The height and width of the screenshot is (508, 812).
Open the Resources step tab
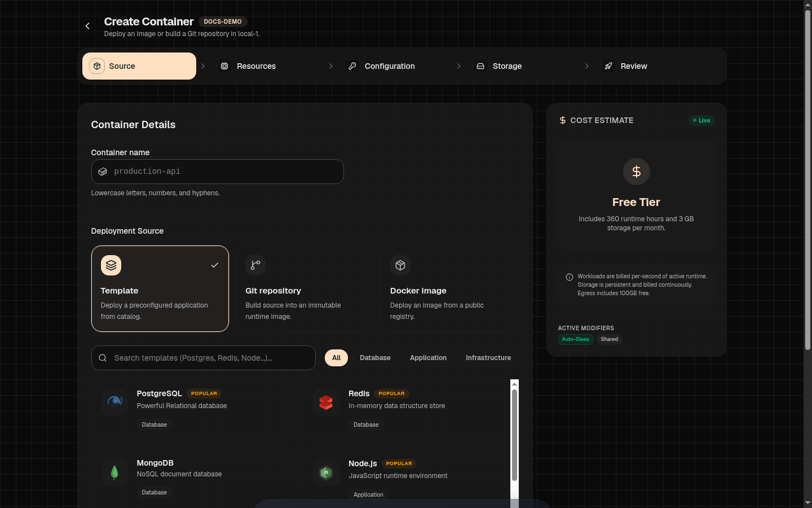(x=267, y=66)
